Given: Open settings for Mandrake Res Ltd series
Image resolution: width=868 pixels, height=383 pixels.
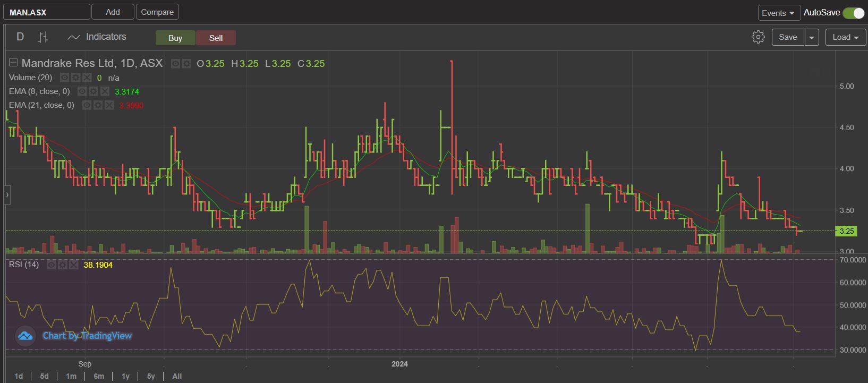Looking at the screenshot, I should (x=186, y=64).
